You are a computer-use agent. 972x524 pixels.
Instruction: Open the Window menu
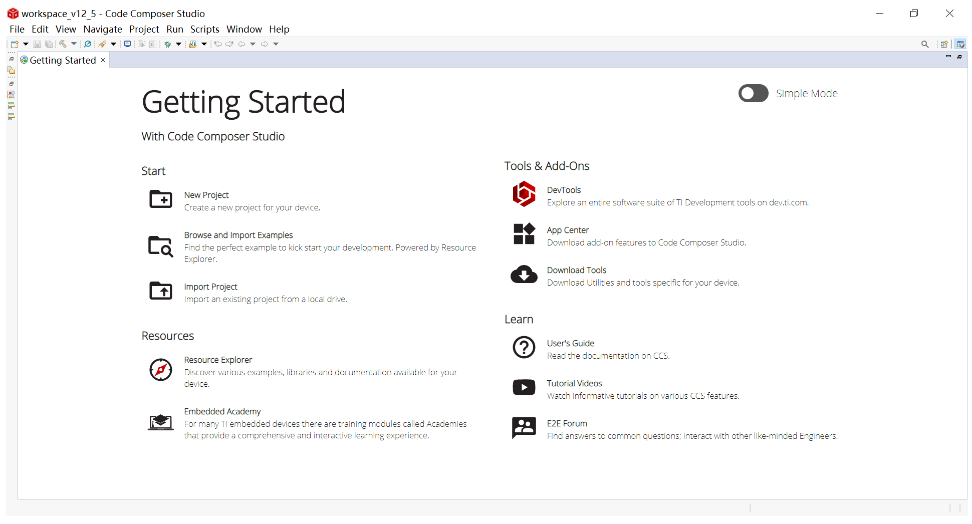pos(244,29)
